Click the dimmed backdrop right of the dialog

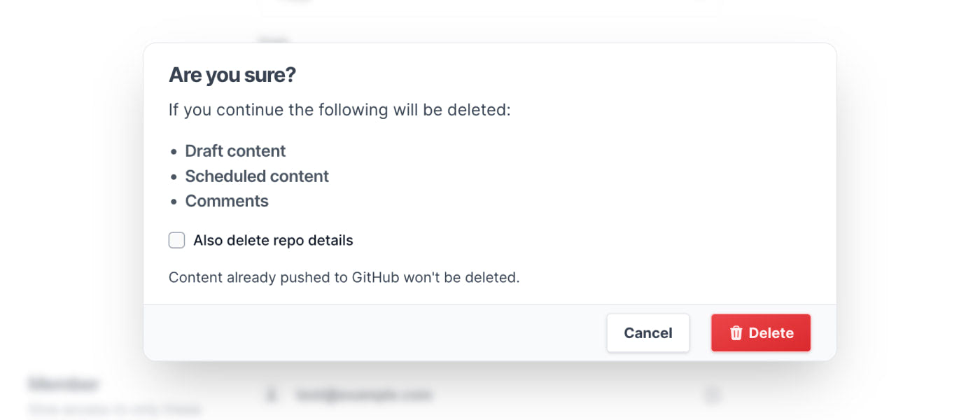click(x=910, y=210)
